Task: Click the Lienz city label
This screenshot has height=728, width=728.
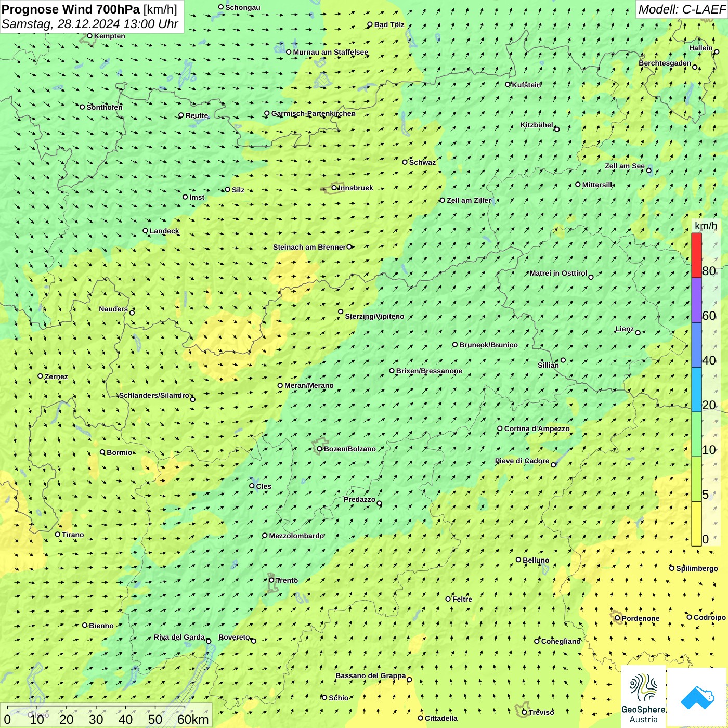Action: 625,329
